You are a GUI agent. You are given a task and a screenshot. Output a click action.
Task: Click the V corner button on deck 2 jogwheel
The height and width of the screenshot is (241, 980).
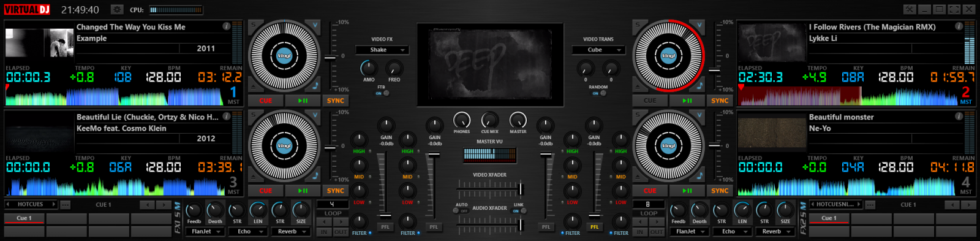[x=699, y=25]
